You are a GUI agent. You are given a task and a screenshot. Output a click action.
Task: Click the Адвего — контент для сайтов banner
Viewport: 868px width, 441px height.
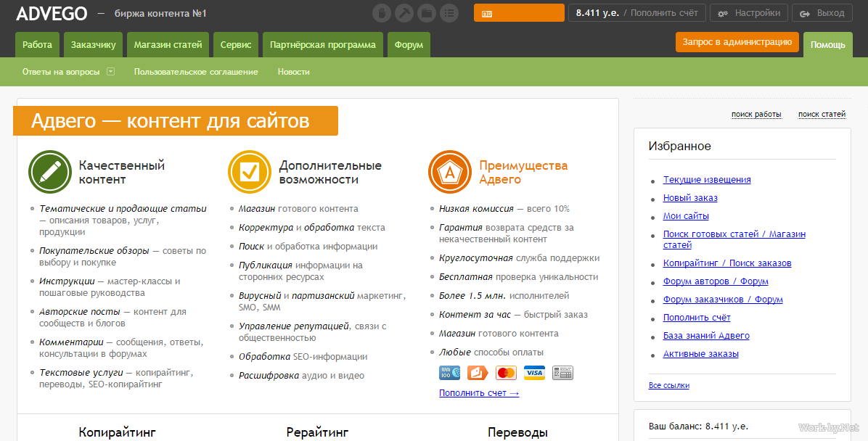176,120
